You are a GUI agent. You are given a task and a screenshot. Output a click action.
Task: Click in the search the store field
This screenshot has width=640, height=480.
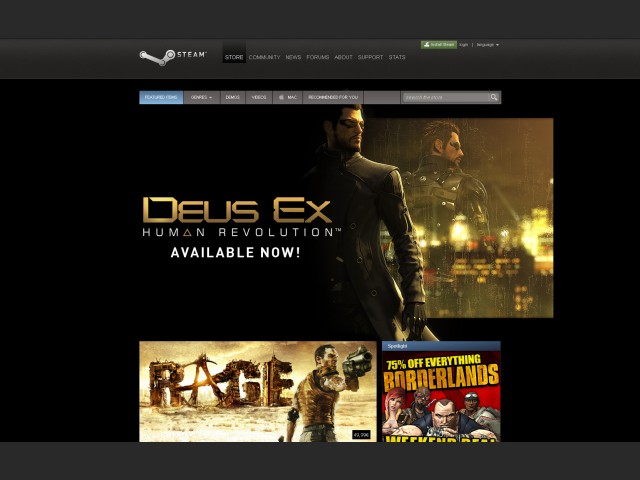pos(445,97)
